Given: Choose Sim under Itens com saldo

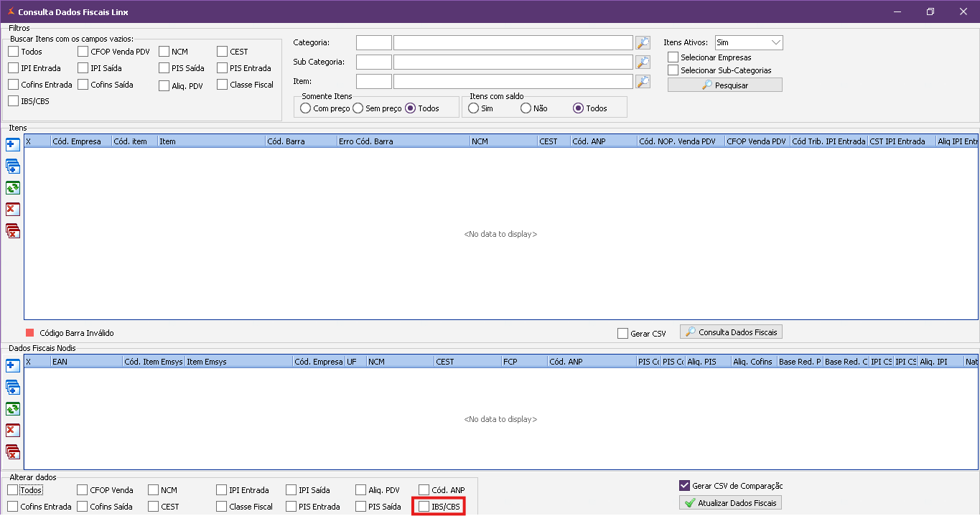Looking at the screenshot, I should point(473,108).
